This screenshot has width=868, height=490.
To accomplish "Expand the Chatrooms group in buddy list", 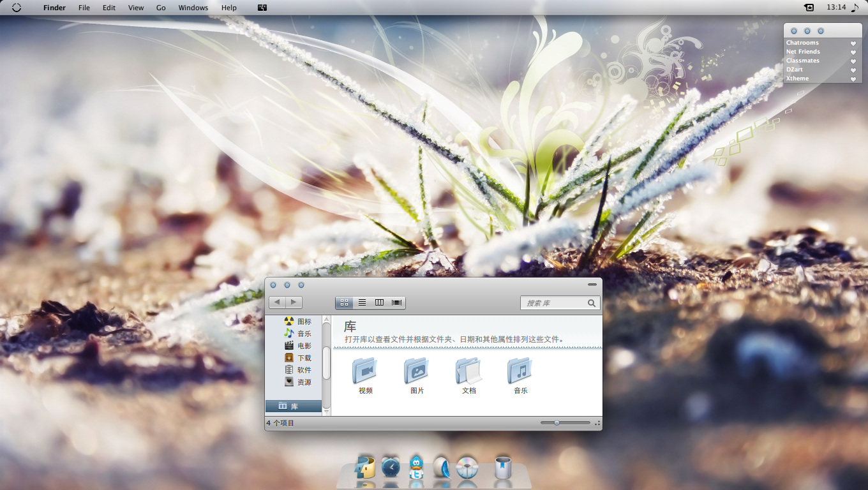I will coord(802,43).
